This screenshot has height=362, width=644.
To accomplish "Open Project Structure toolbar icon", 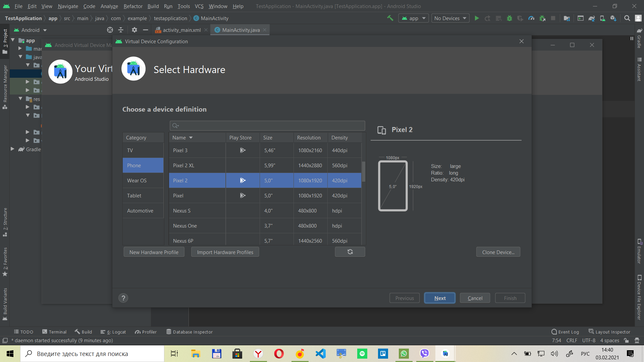I will 567,18.
